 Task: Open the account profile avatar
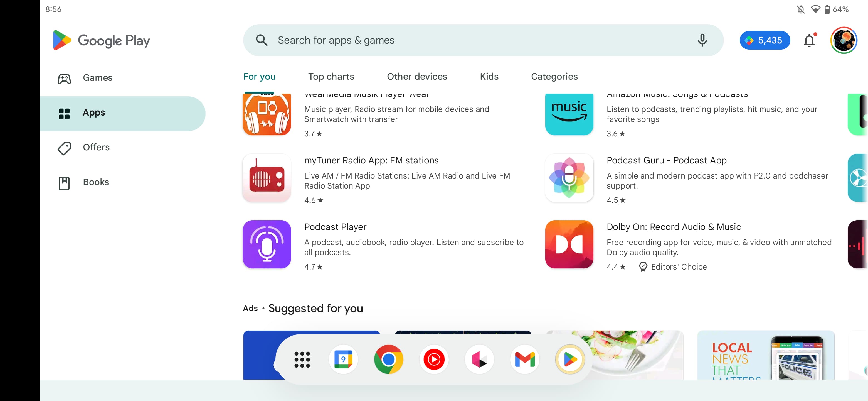pyautogui.click(x=844, y=40)
